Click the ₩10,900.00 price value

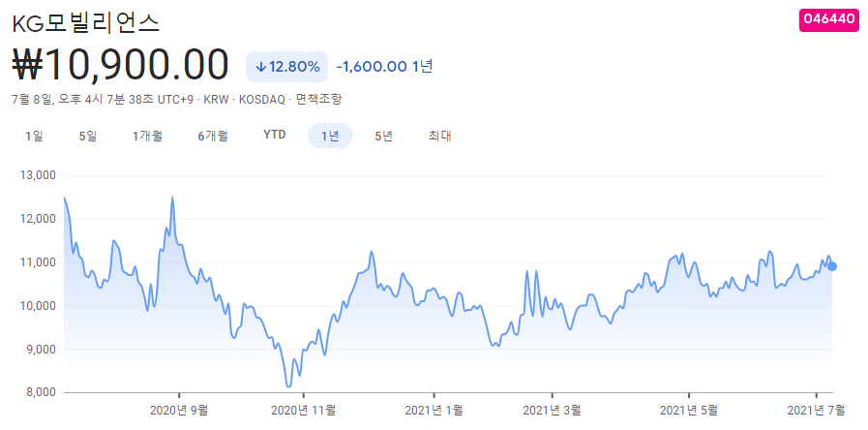120,66
